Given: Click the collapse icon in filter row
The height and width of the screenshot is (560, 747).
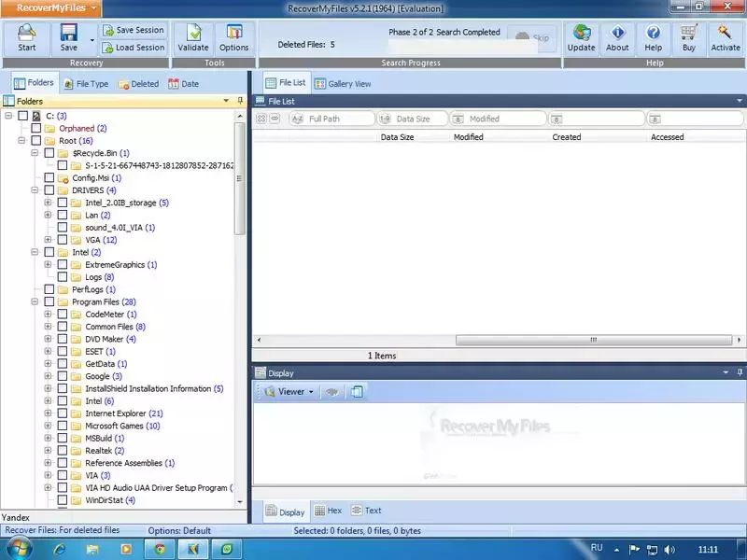Looking at the screenshot, I should pos(275,119).
